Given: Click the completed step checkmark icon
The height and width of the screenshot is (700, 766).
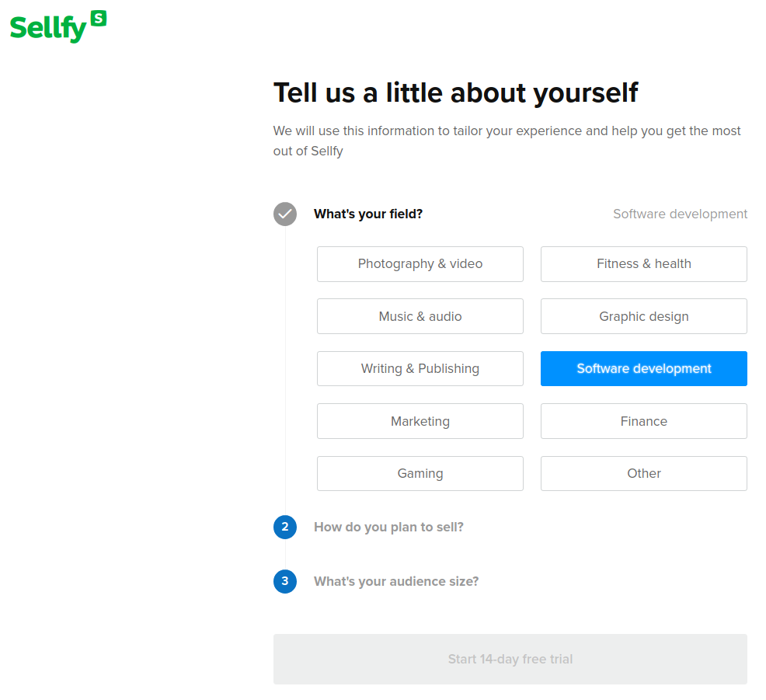Looking at the screenshot, I should (285, 214).
